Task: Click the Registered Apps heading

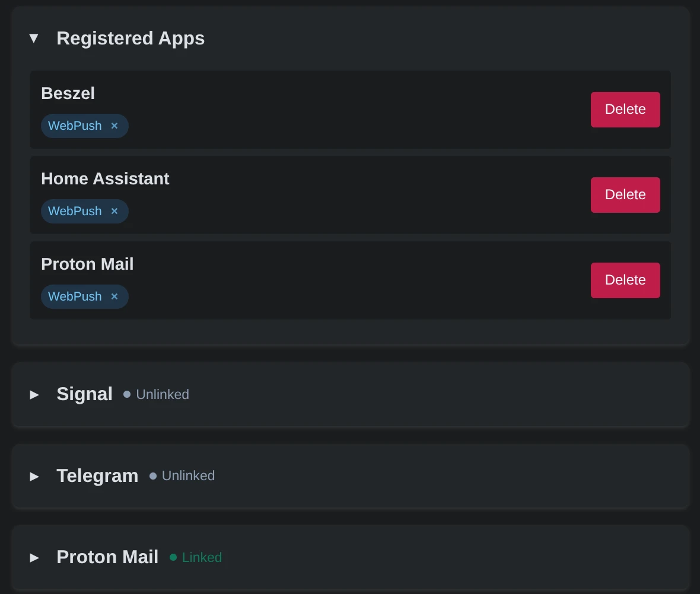Action: (x=131, y=39)
